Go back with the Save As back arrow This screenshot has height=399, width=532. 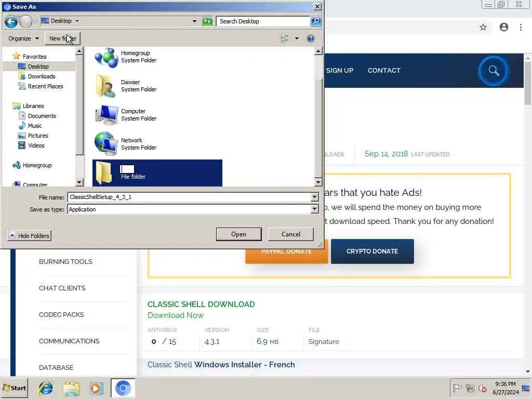[11, 22]
